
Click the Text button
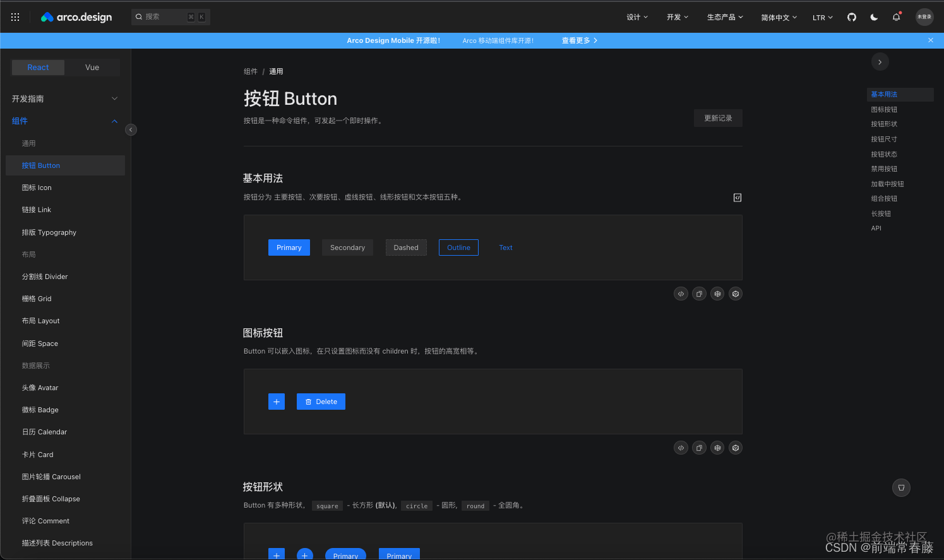pos(506,247)
